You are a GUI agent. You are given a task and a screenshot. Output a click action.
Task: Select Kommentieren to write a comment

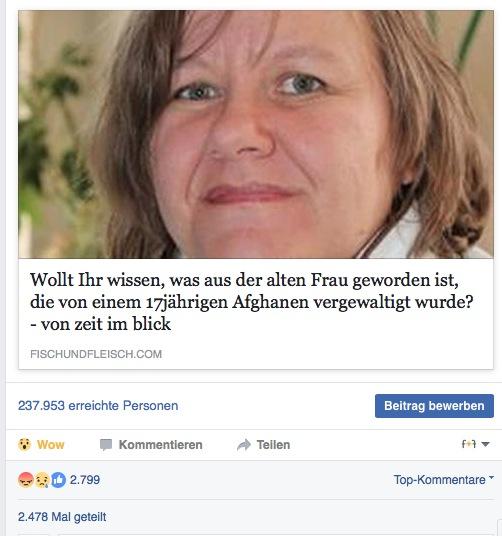151,445
